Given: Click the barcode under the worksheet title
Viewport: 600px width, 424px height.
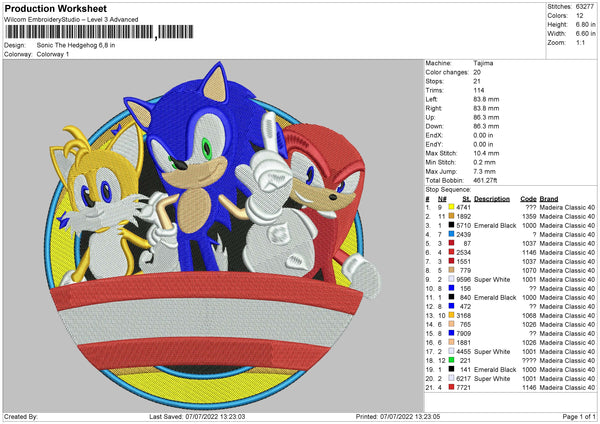Looking at the screenshot, I should (99, 32).
